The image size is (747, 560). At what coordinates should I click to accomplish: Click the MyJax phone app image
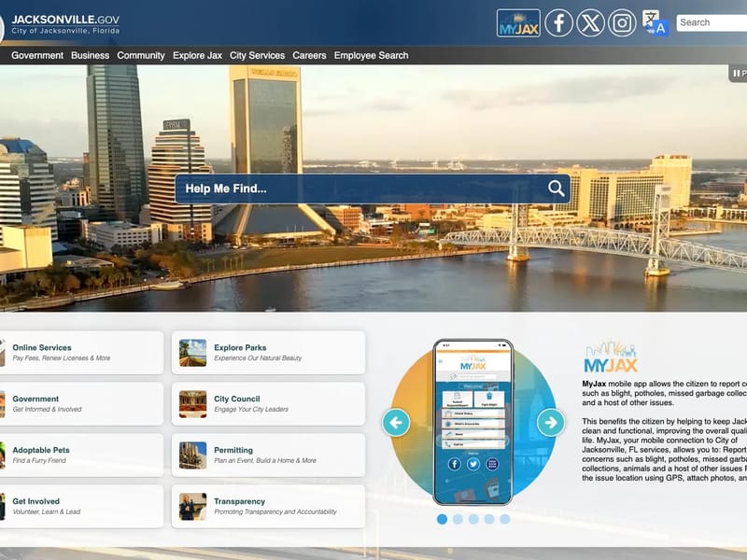473,422
